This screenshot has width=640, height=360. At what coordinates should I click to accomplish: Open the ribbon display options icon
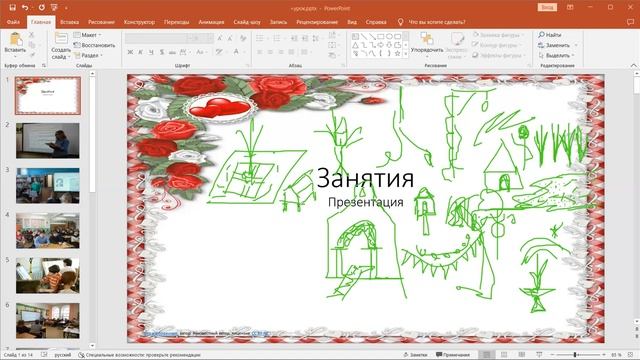click(x=570, y=7)
